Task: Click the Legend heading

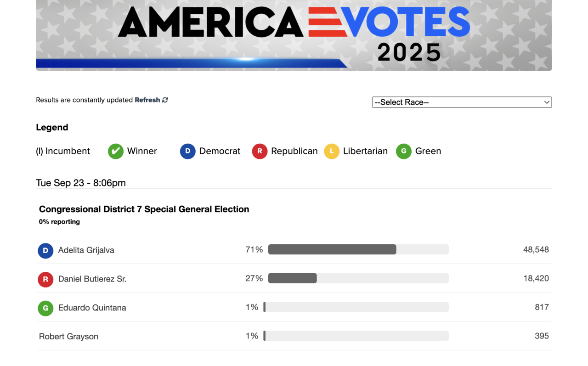Action: point(52,127)
